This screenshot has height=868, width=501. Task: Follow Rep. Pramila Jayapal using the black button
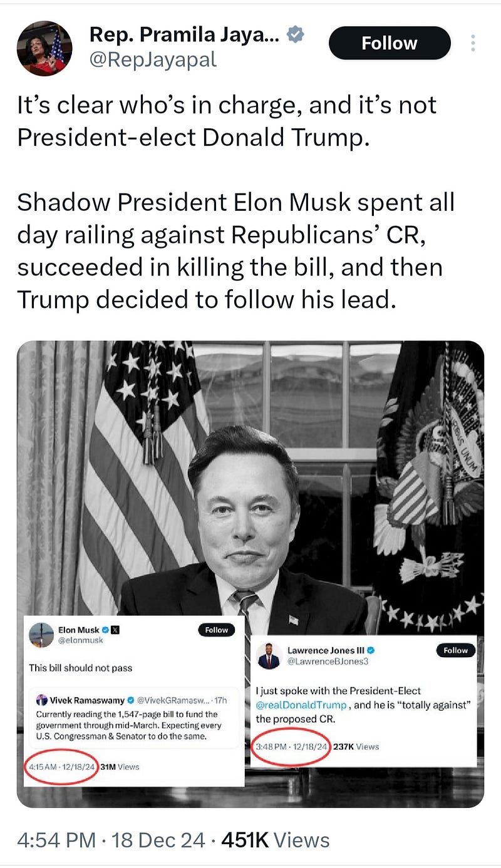click(389, 43)
